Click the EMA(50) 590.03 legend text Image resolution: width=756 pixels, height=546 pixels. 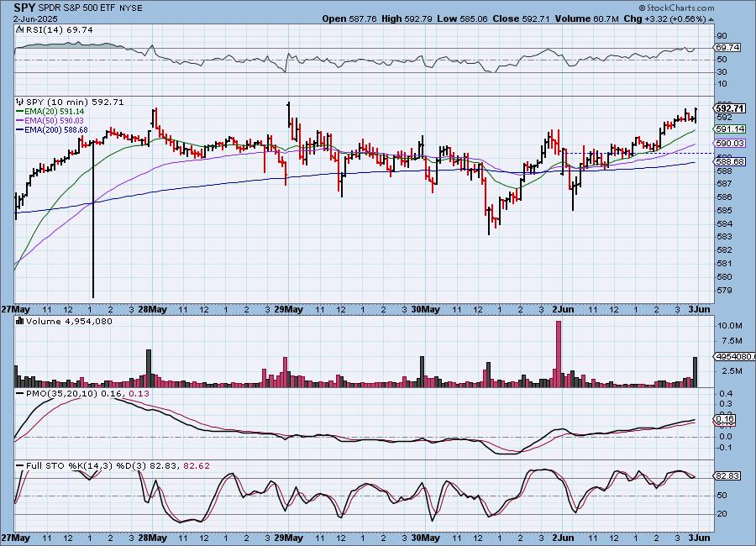tap(54, 121)
